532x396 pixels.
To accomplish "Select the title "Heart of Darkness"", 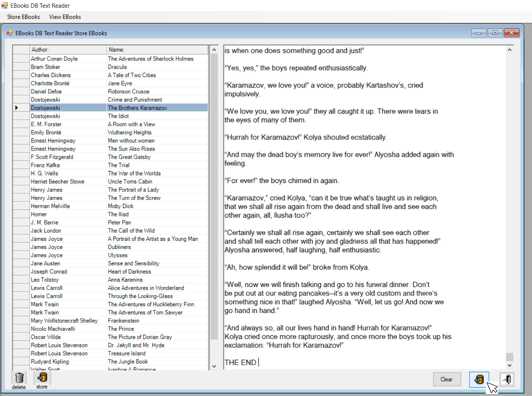I will [158, 272].
